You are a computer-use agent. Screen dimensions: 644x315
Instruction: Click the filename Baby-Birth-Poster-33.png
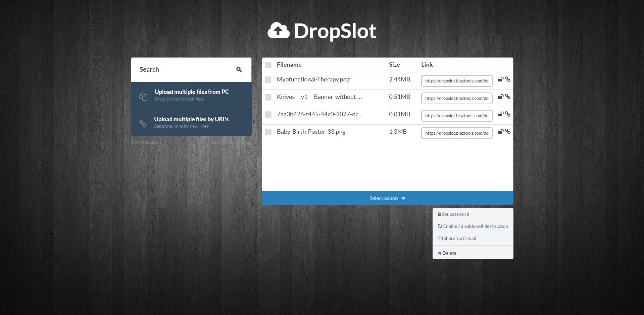pos(311,132)
